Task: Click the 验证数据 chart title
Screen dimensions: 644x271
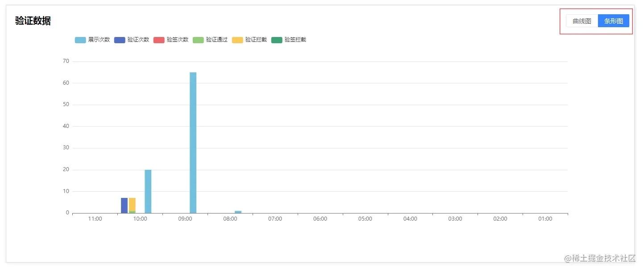Action: 33,21
